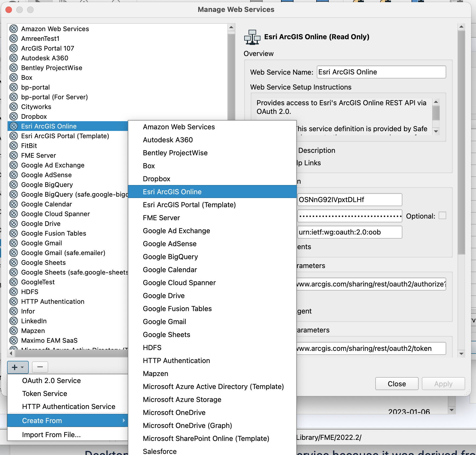Click the icon beside Maximo EAM SaaS
The height and width of the screenshot is (455, 476).
[x=14, y=340]
